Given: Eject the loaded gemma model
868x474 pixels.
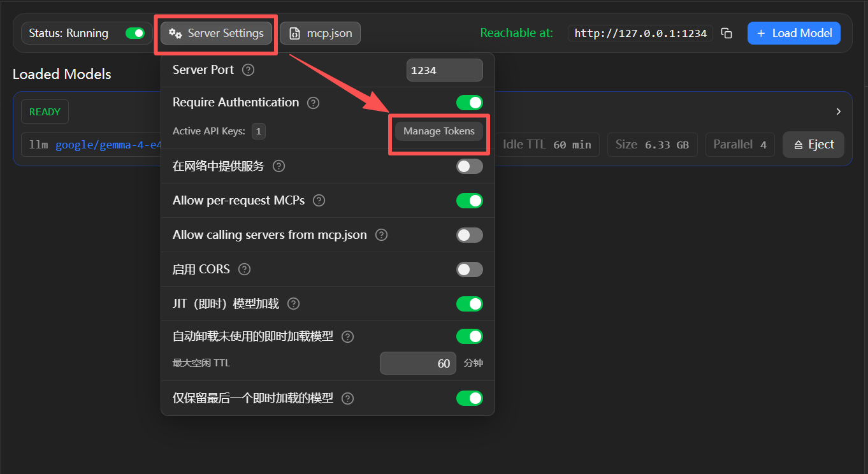Looking at the screenshot, I should click(813, 145).
